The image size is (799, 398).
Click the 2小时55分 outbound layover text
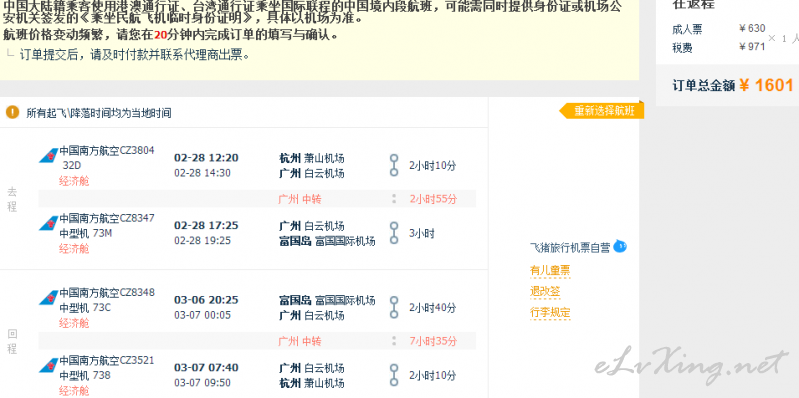coord(433,199)
